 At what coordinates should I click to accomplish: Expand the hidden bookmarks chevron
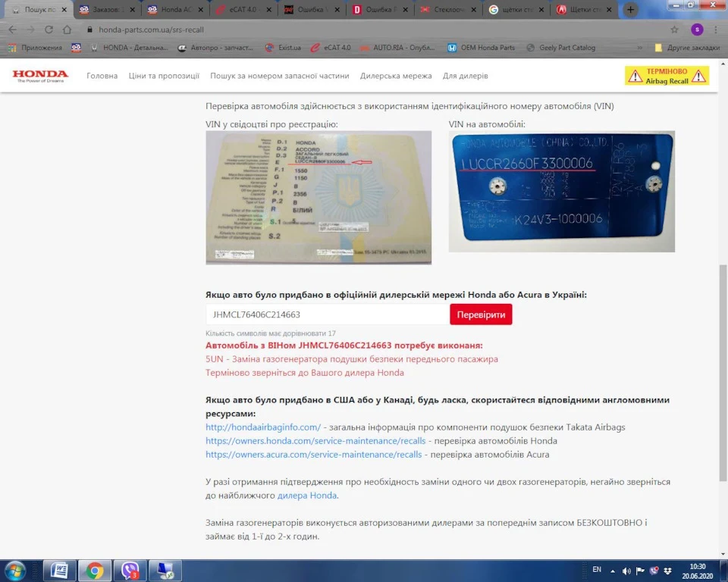pyautogui.click(x=640, y=47)
